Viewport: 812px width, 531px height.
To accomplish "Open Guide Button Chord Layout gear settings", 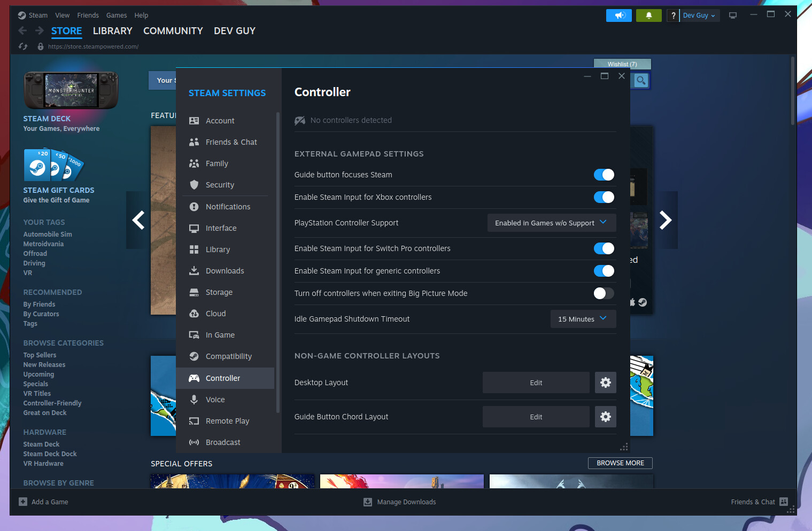I will pyautogui.click(x=605, y=417).
